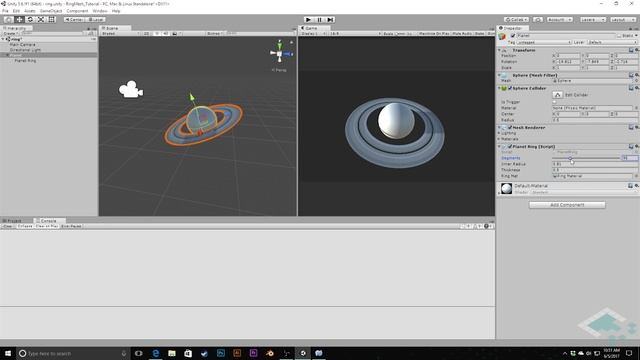Open Blender from the taskbar

pos(270,353)
